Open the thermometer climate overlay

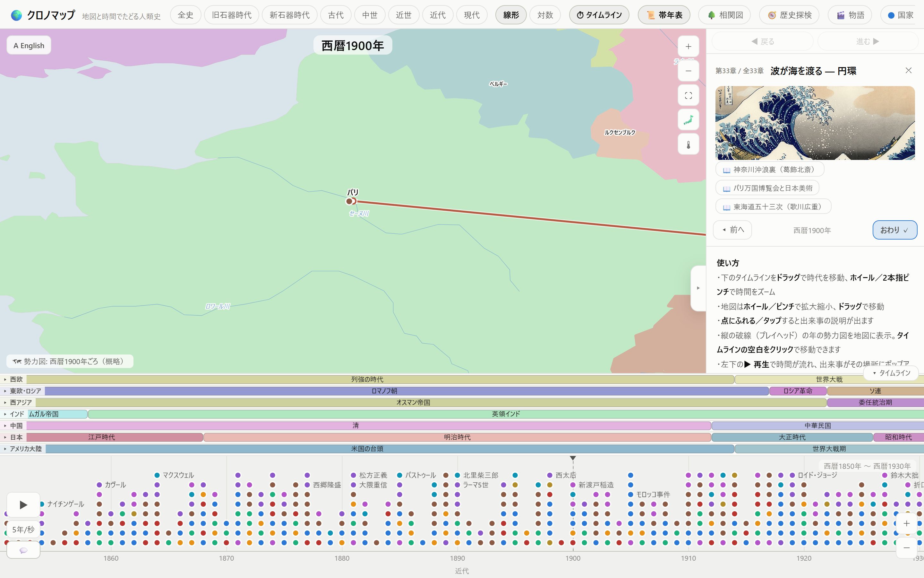click(x=688, y=144)
